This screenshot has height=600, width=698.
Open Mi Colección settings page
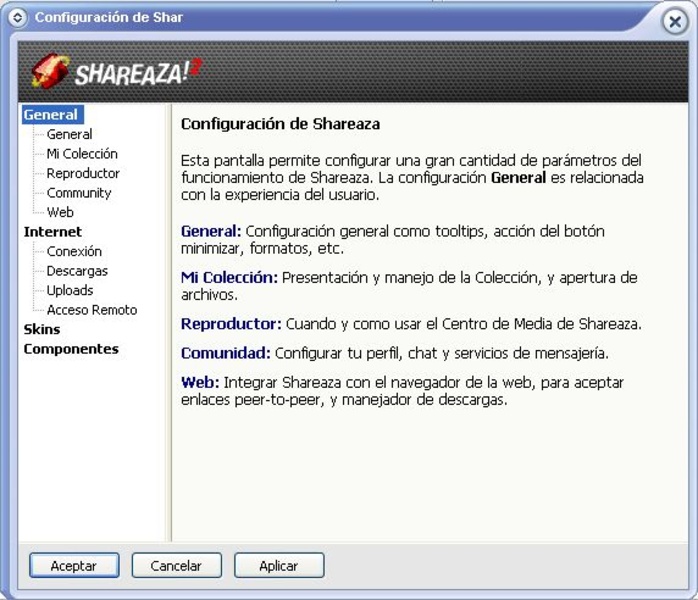tap(82, 154)
